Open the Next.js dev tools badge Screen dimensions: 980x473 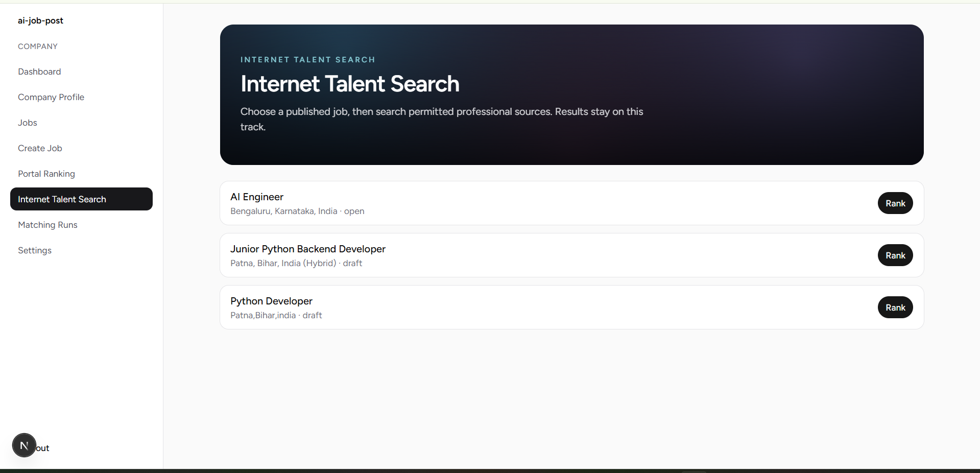click(24, 445)
